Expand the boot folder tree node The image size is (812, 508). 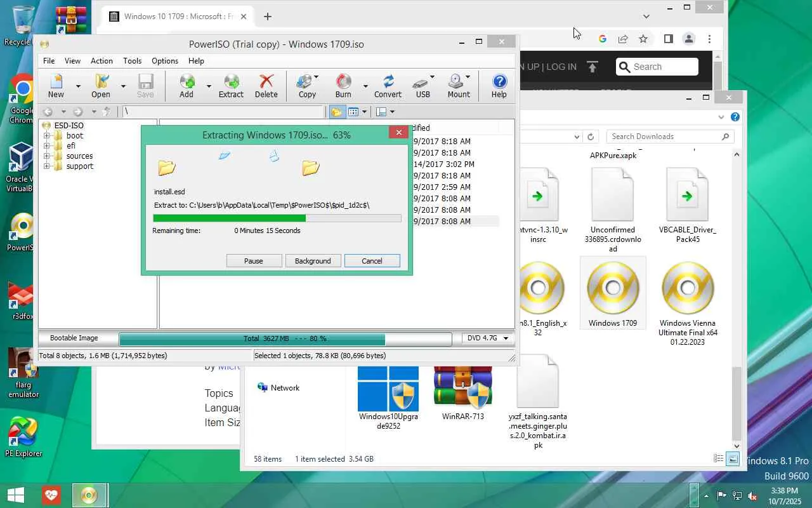click(46, 136)
